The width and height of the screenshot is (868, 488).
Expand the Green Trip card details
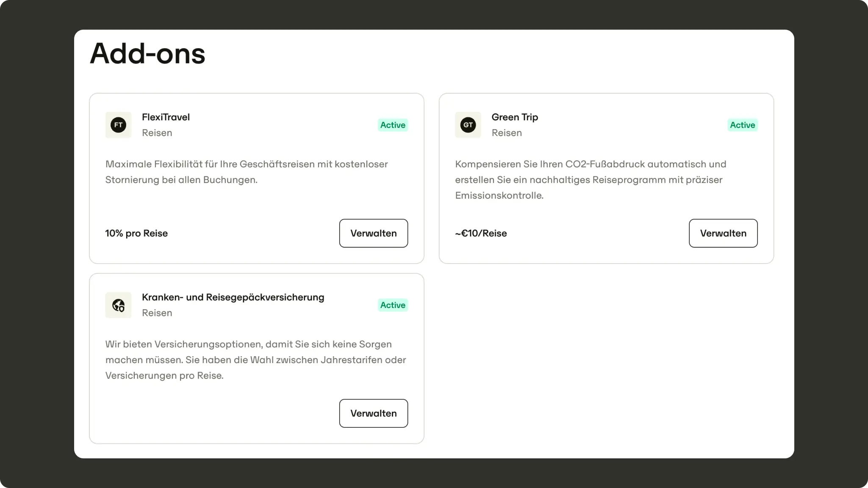(x=606, y=178)
